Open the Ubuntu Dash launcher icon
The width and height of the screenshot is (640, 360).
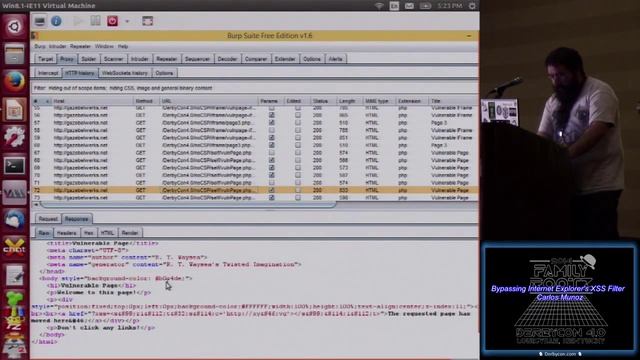(x=14, y=26)
